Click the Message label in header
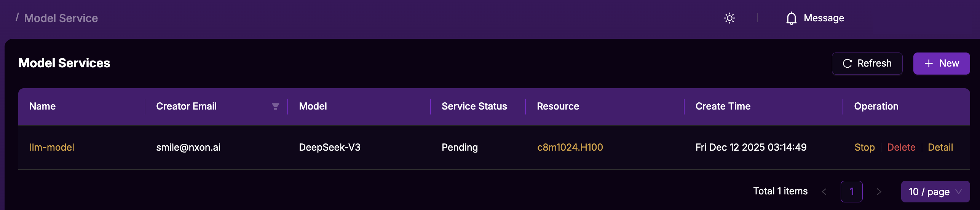The width and height of the screenshot is (980, 210). (824, 18)
